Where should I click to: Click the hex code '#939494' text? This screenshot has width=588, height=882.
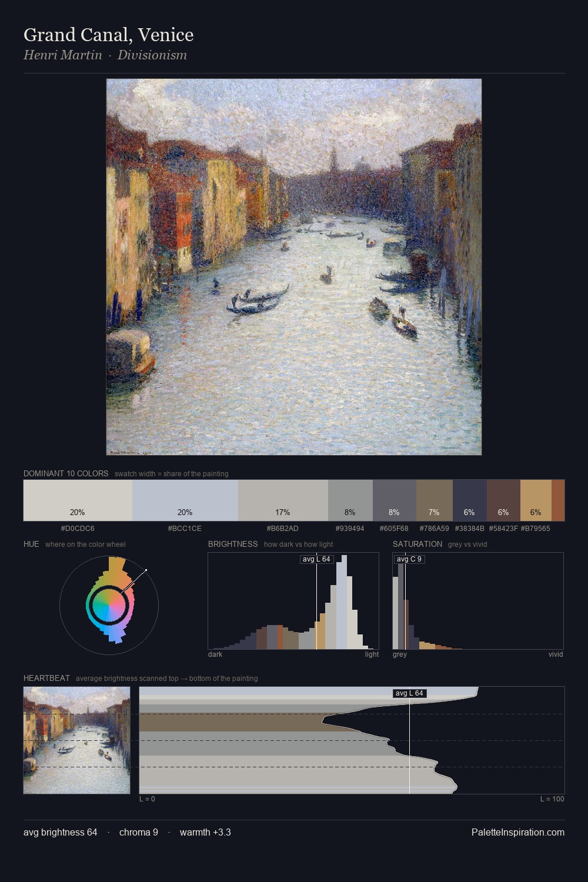coord(350,529)
